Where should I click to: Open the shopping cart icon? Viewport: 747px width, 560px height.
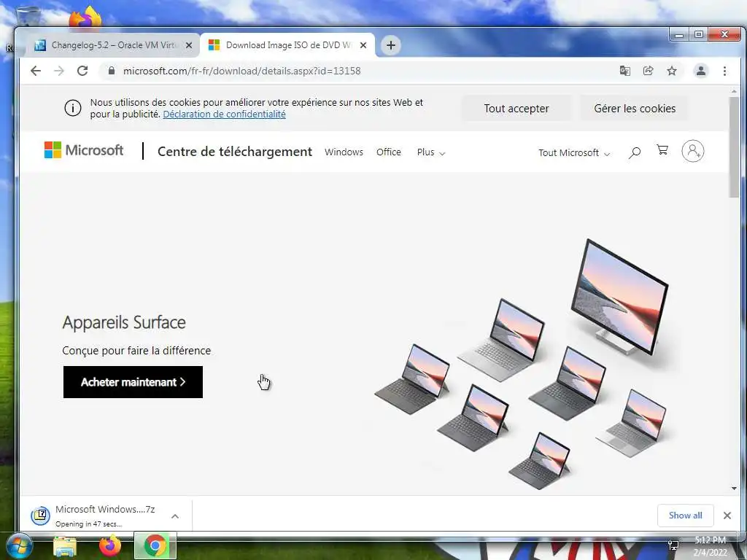click(662, 150)
